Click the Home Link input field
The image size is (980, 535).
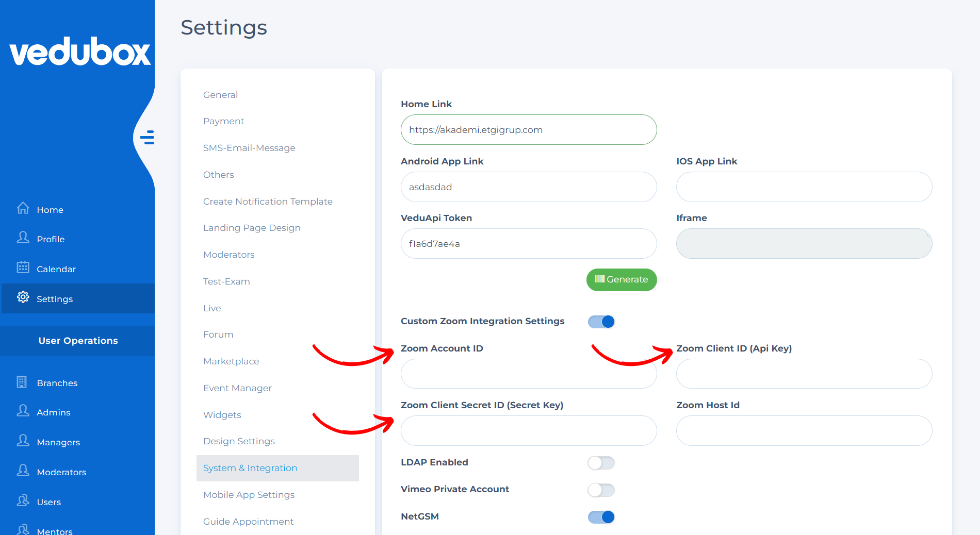point(529,130)
